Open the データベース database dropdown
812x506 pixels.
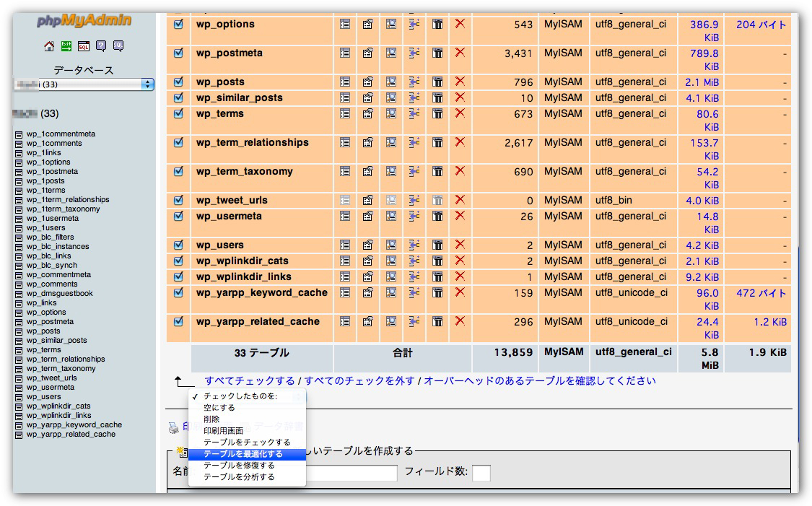[x=84, y=84]
